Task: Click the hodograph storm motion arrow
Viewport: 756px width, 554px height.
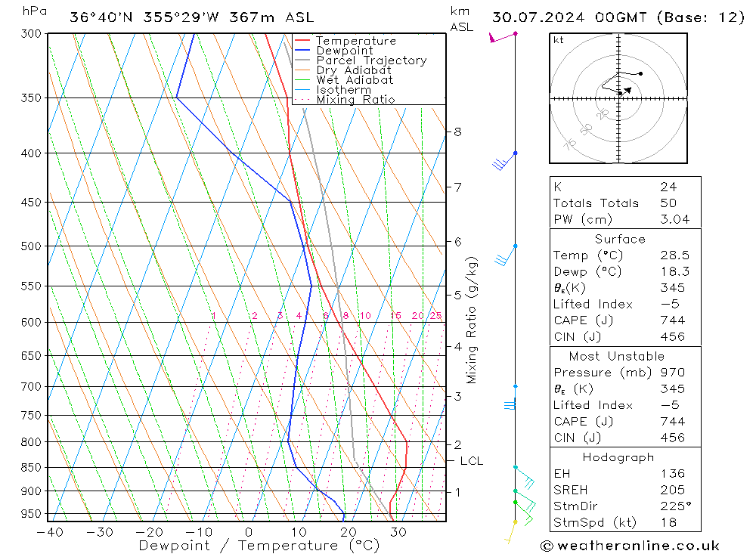Action: [626, 90]
